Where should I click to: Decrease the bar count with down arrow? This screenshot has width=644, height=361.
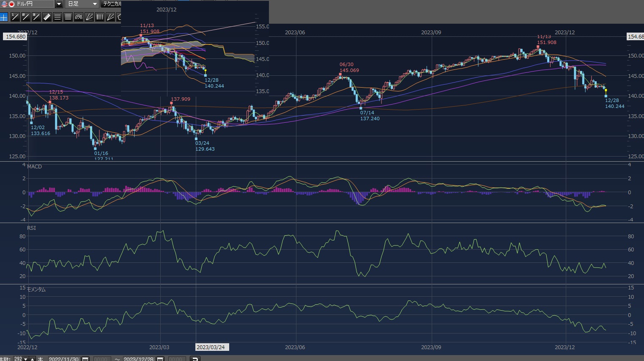26,359
